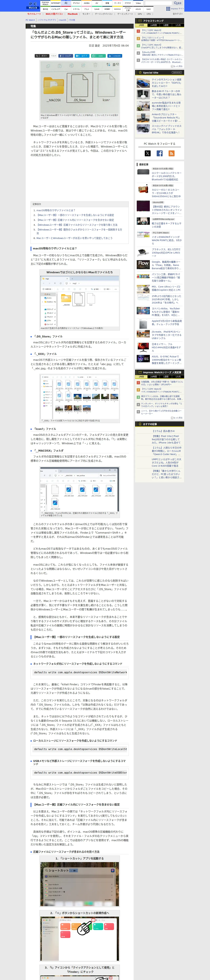This screenshot has width=210, height=980.
Task: Share the article on Facebook via シェア
Action: (66, 56)
